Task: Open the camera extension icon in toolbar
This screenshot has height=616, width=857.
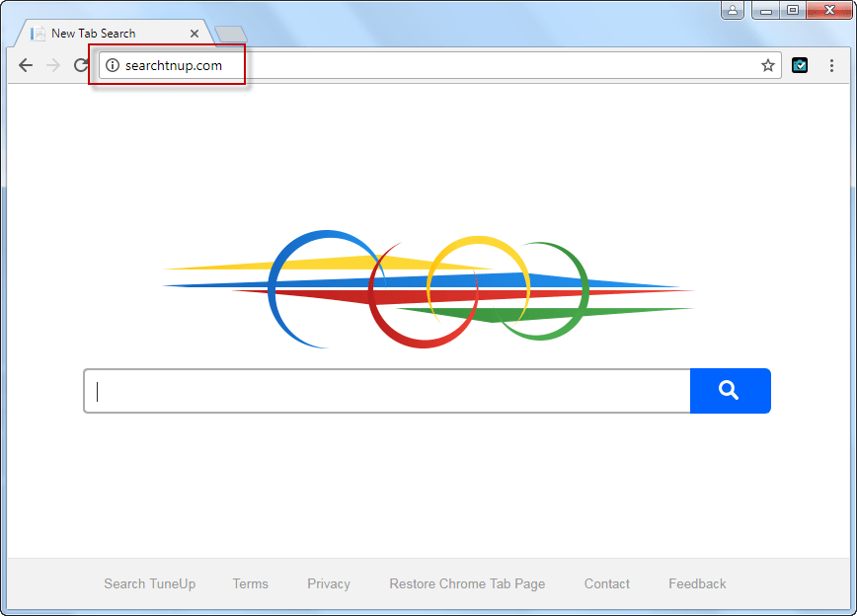Action: (x=800, y=65)
